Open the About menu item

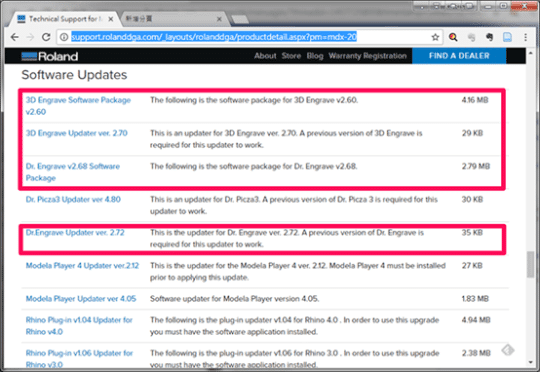(265, 56)
